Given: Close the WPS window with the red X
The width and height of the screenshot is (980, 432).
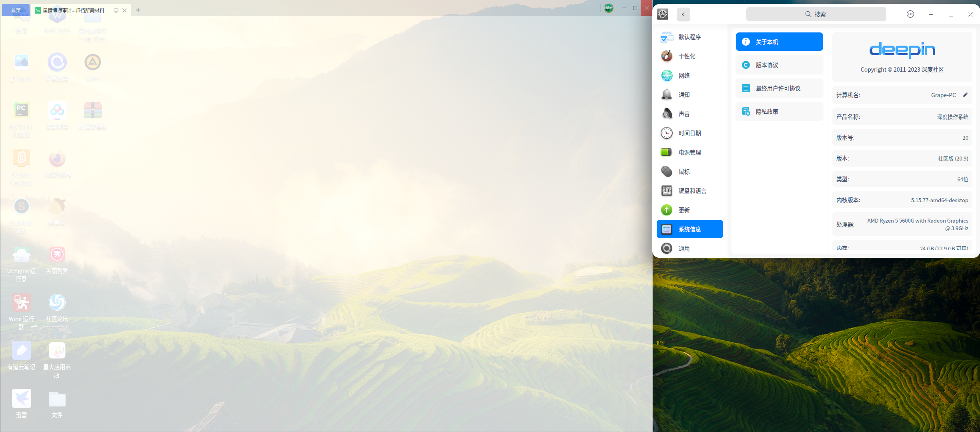Looking at the screenshot, I should 646,8.
